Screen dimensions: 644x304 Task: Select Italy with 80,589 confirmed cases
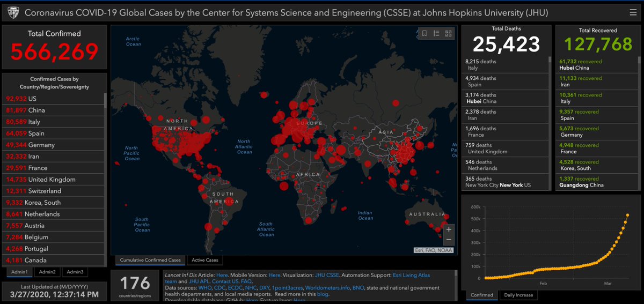(54, 122)
